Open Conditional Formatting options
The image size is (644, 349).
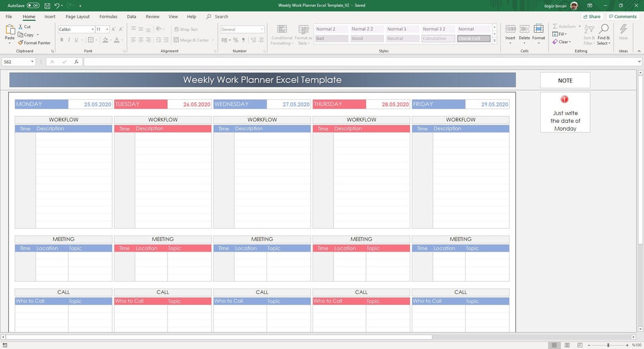coord(281,35)
